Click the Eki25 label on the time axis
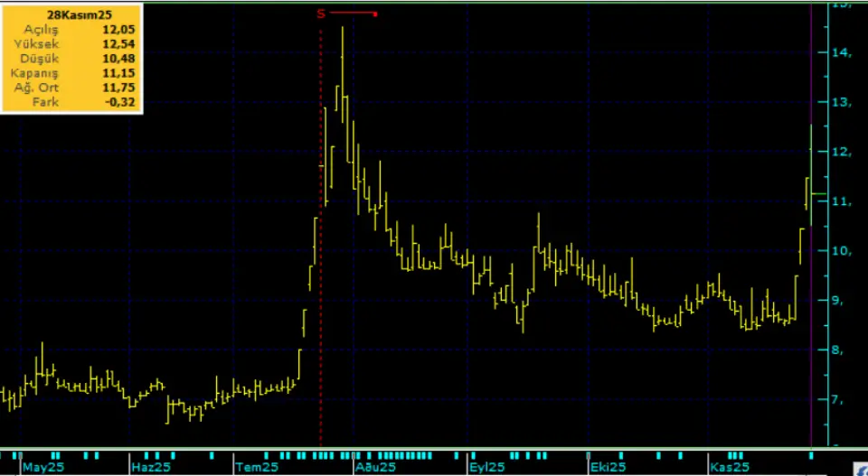 (607, 467)
